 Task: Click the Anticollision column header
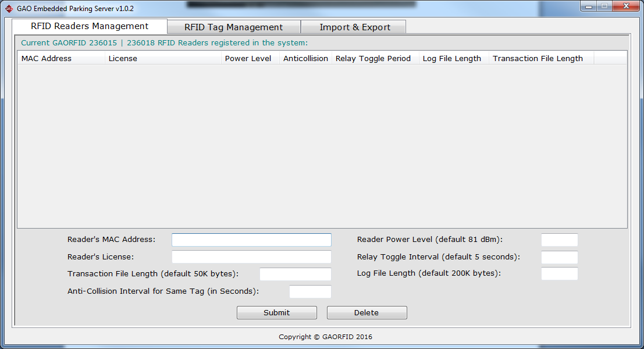click(x=305, y=58)
